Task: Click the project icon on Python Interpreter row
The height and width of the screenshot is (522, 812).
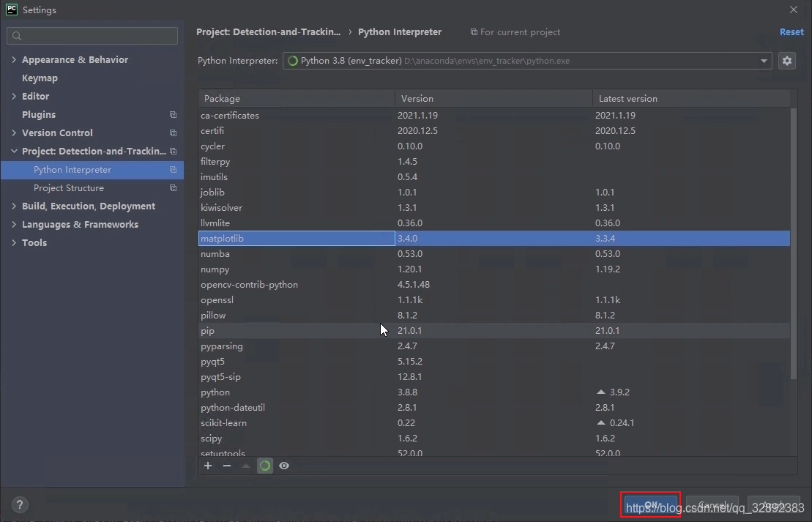Action: (x=173, y=169)
